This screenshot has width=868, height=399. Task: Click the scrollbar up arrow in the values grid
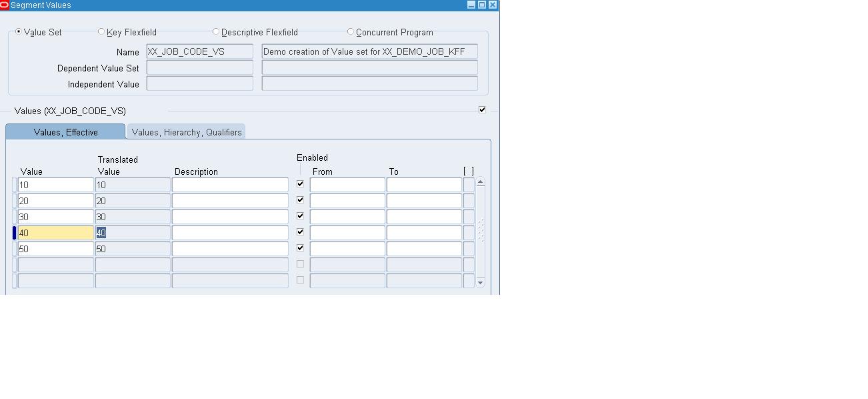(480, 181)
